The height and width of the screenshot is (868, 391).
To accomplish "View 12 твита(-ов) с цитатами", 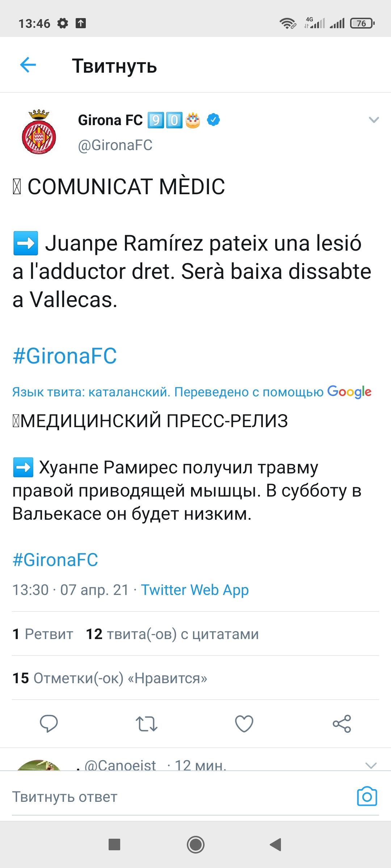I will [x=172, y=634].
